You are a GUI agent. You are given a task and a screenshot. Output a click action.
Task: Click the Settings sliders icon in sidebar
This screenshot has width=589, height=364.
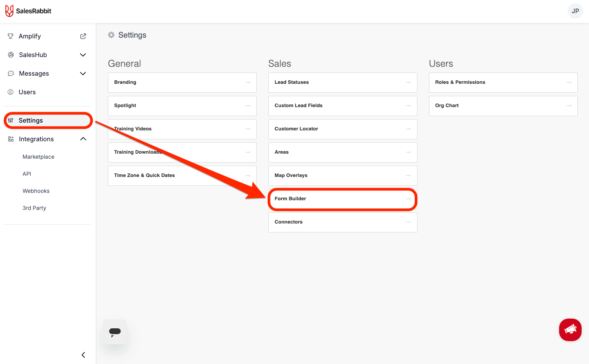tap(10, 120)
